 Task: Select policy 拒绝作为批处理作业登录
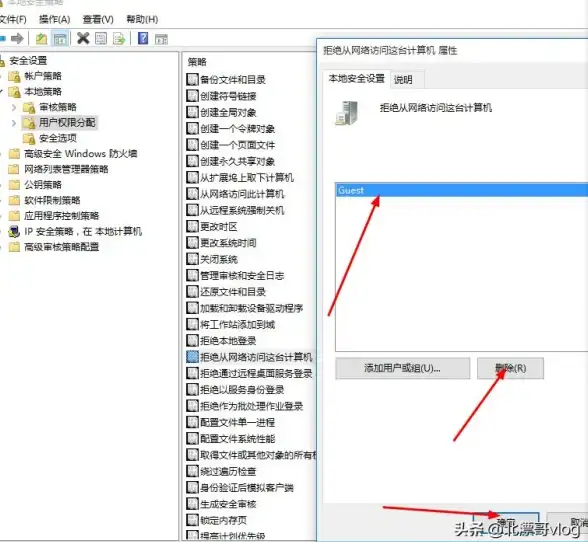pyautogui.click(x=252, y=406)
